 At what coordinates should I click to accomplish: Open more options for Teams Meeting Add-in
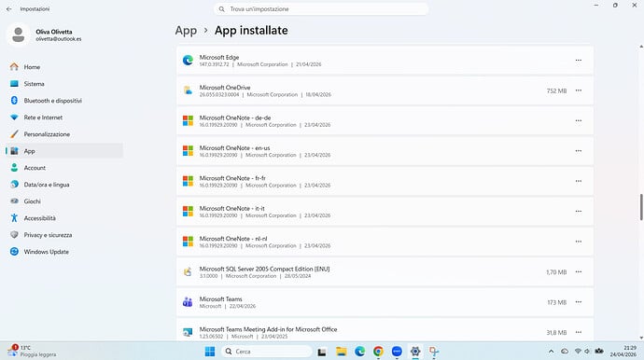coord(579,332)
